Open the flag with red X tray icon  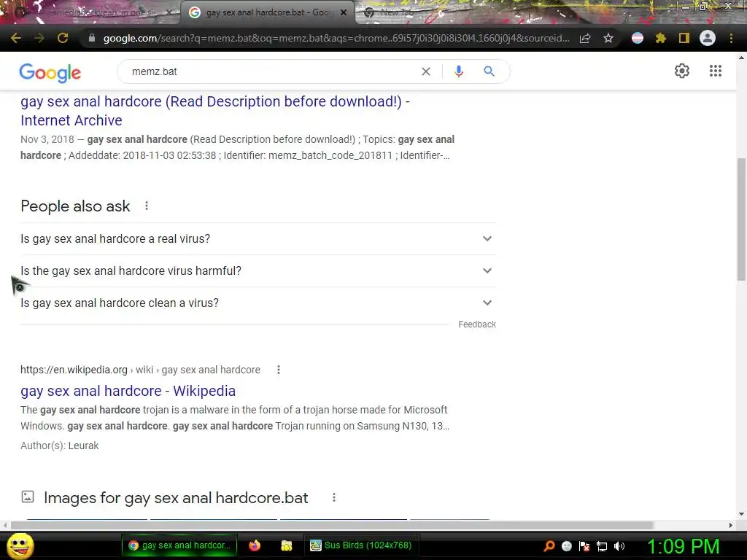[x=584, y=546]
